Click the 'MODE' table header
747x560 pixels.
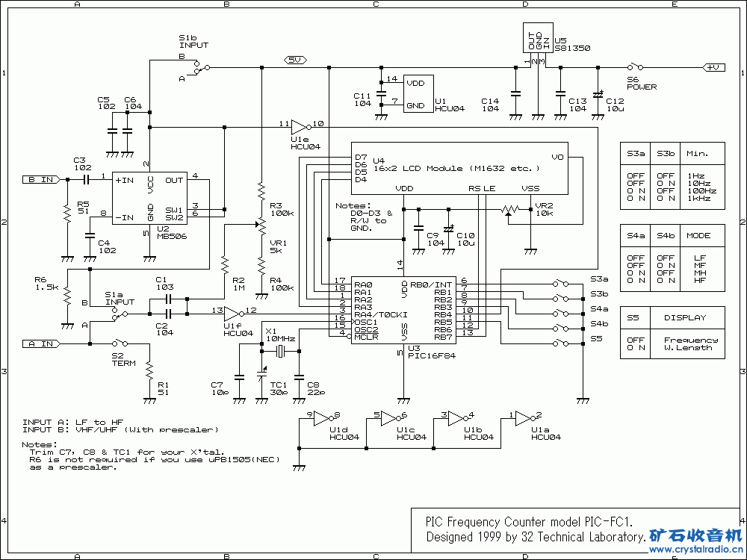(698, 236)
